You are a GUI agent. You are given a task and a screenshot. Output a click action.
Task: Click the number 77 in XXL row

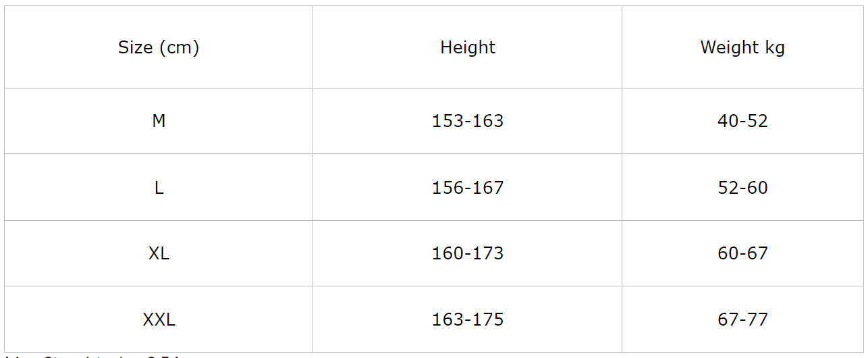pyautogui.click(x=757, y=319)
